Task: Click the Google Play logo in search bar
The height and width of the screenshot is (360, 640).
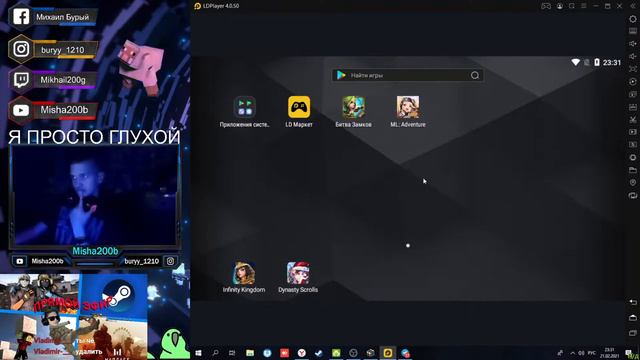Action: pyautogui.click(x=341, y=75)
